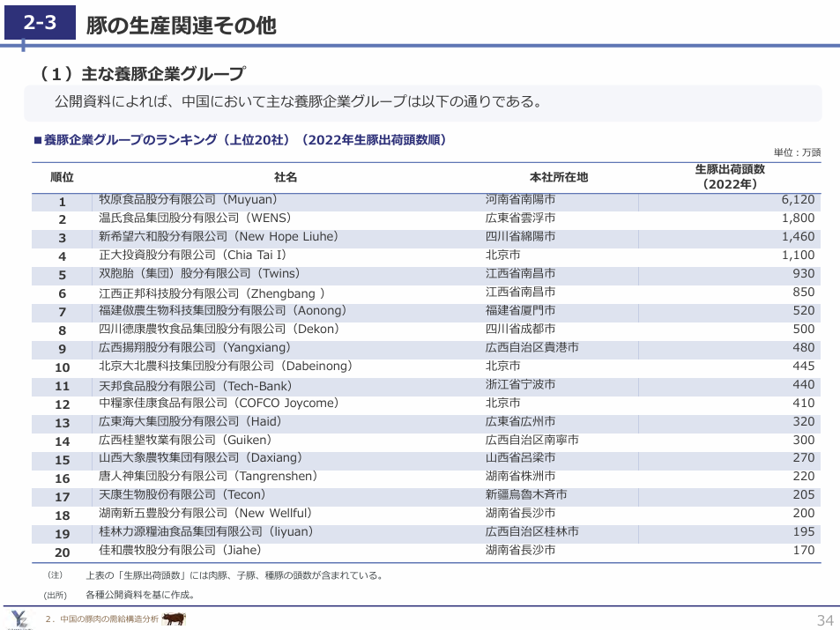Click the location 新疆烏魯木斉市
This screenshot has width=840, height=630.
(526, 494)
